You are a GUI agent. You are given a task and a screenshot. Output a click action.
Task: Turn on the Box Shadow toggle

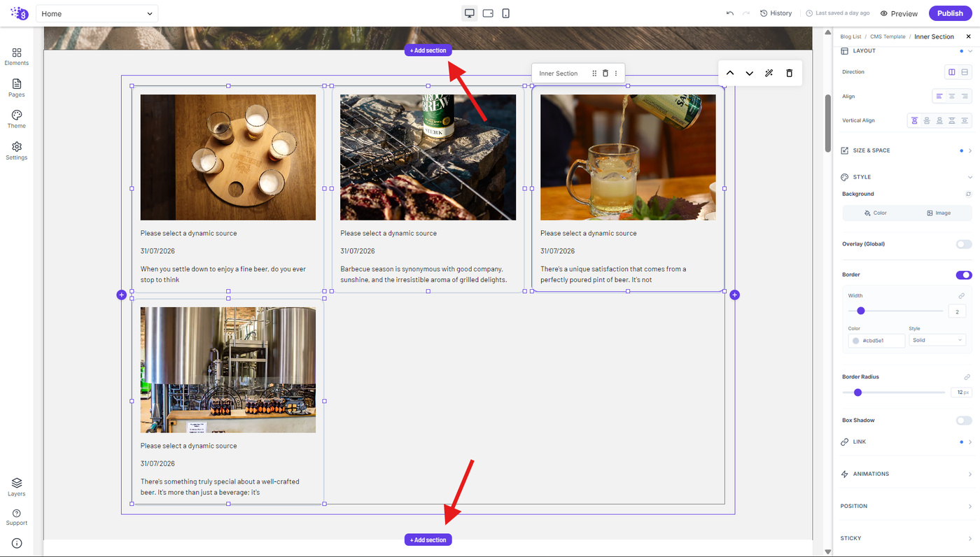964,421
